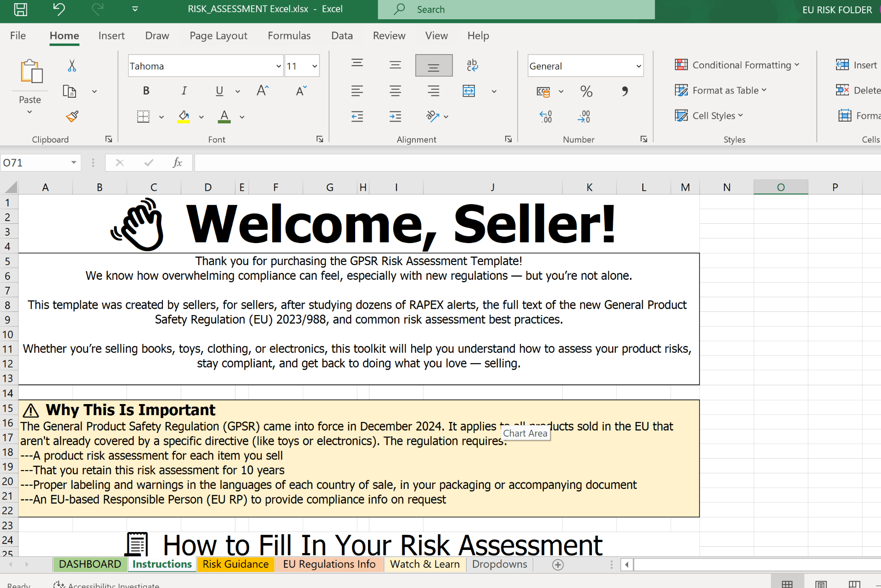Open the General number format dropdown
Viewport: 881px width, 588px height.
638,66
